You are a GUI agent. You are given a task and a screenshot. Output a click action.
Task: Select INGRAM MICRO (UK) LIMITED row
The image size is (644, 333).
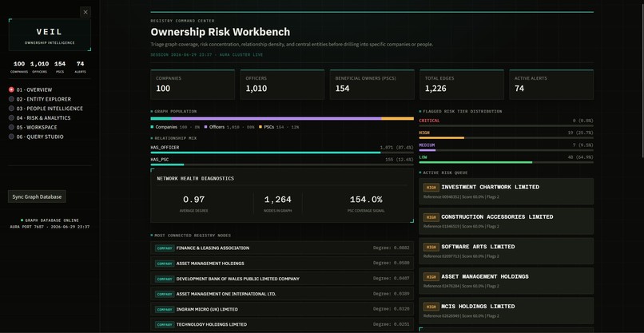[282, 309]
